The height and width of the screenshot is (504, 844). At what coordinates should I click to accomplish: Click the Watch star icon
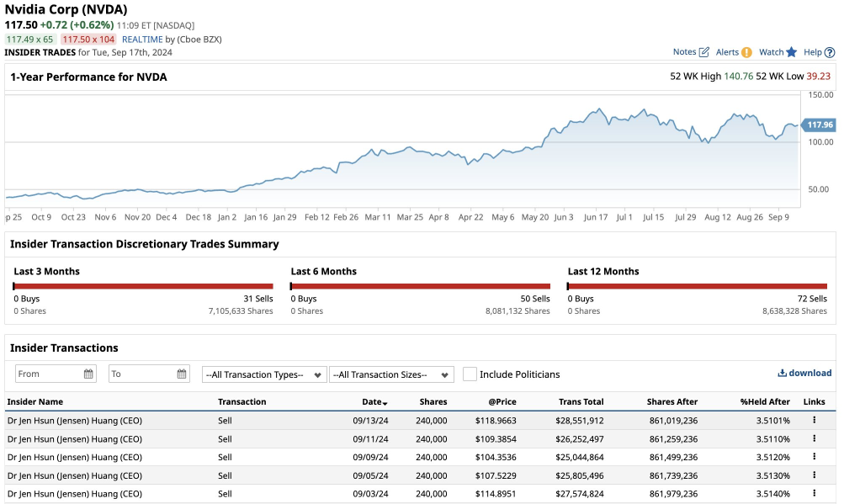click(791, 52)
